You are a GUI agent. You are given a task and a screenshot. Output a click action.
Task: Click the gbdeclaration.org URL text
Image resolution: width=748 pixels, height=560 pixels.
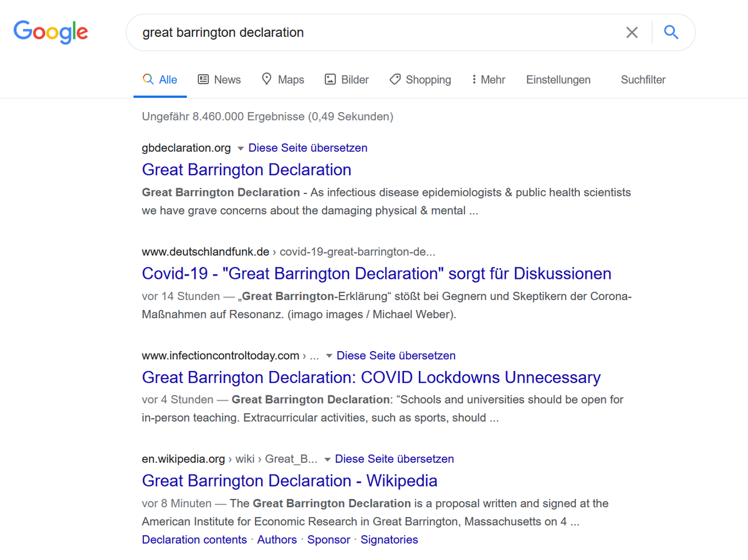point(186,148)
